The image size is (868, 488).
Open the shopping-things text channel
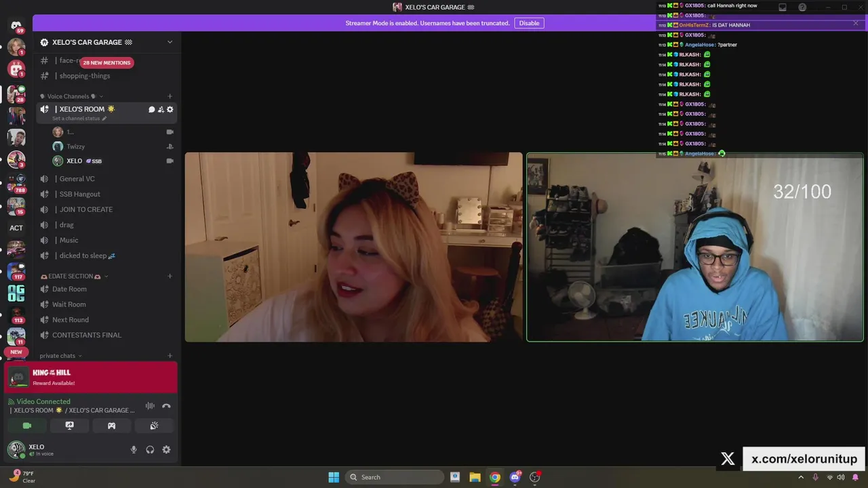coord(106,76)
